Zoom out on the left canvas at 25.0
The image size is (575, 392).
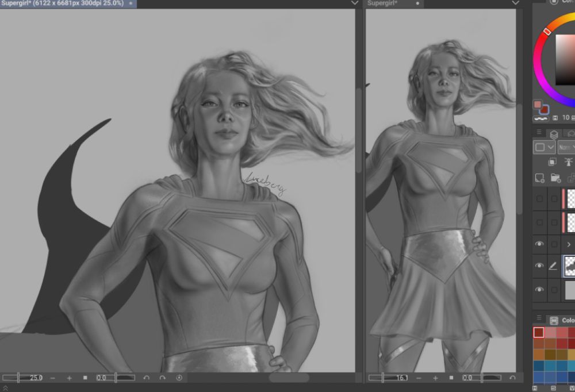(53, 378)
